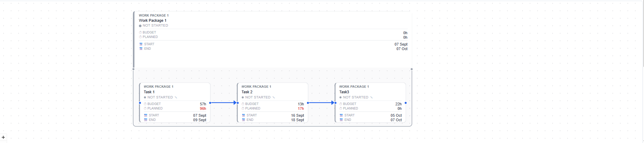Click Task 1 budget value '57h'
Screen dimensions: 644x143
[203, 104]
